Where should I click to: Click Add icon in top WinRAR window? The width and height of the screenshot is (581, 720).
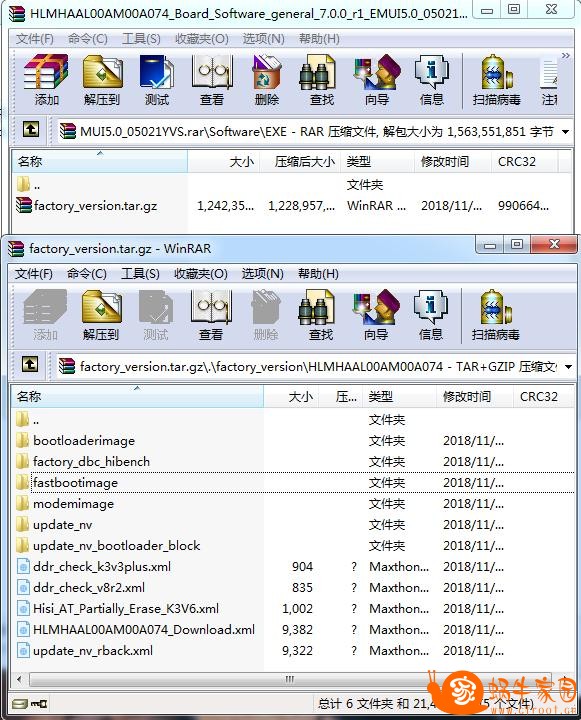(46, 80)
